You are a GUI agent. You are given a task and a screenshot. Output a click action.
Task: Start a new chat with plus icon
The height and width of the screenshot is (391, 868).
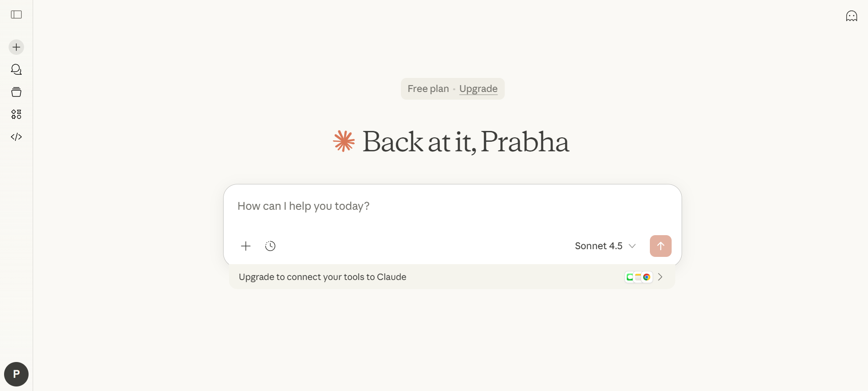click(16, 47)
